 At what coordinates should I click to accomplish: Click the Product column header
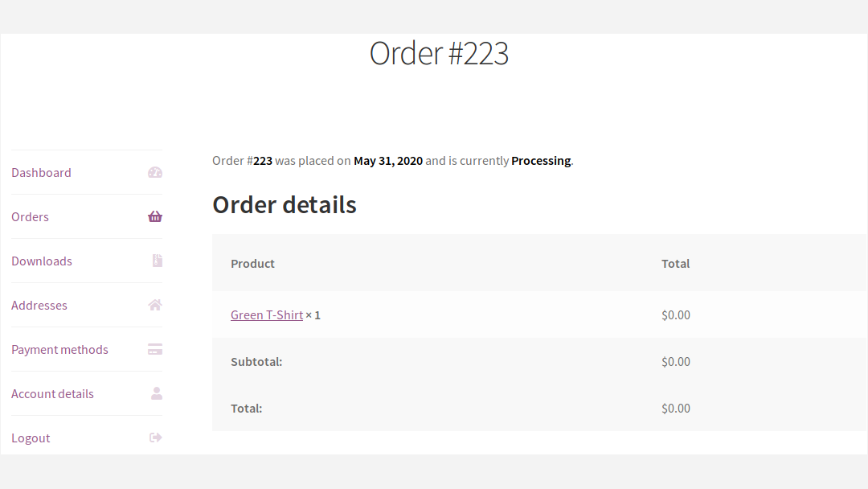click(252, 264)
